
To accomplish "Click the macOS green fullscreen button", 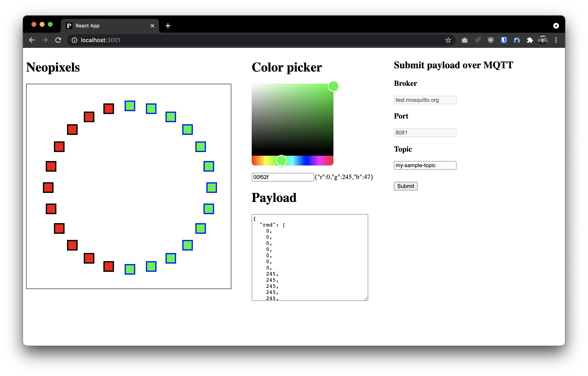I will click(50, 24).
